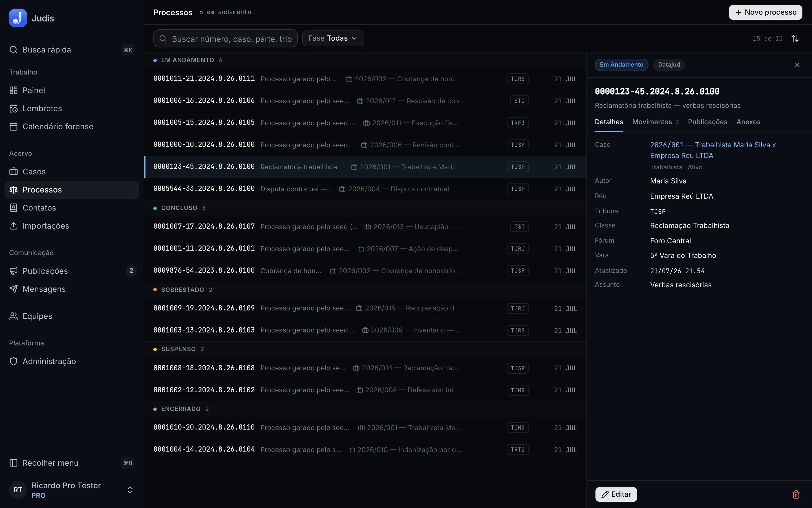This screenshot has height=508, width=812.
Task: Open Lembretes in the sidebar
Action: tap(72, 109)
